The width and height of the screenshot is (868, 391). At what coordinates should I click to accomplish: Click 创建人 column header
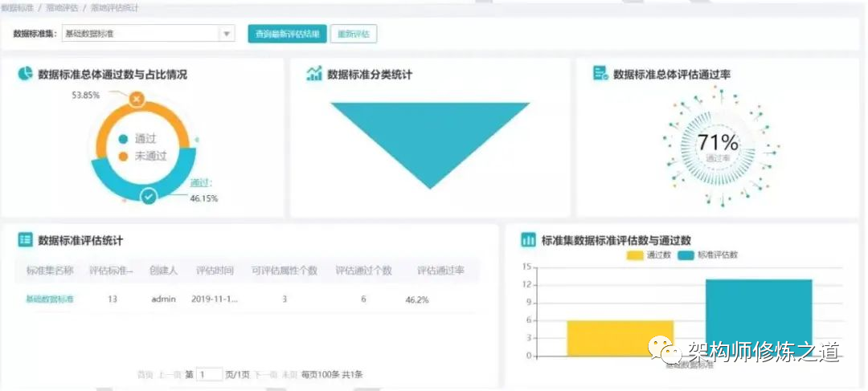click(x=163, y=271)
